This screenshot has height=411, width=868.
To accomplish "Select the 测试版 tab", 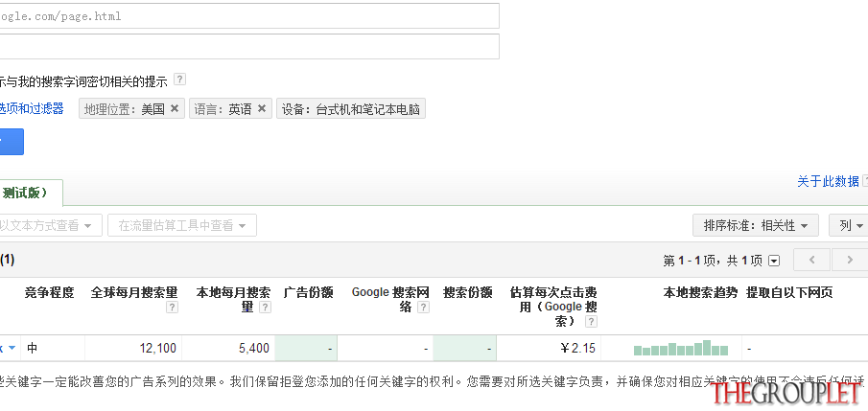I will (31, 193).
